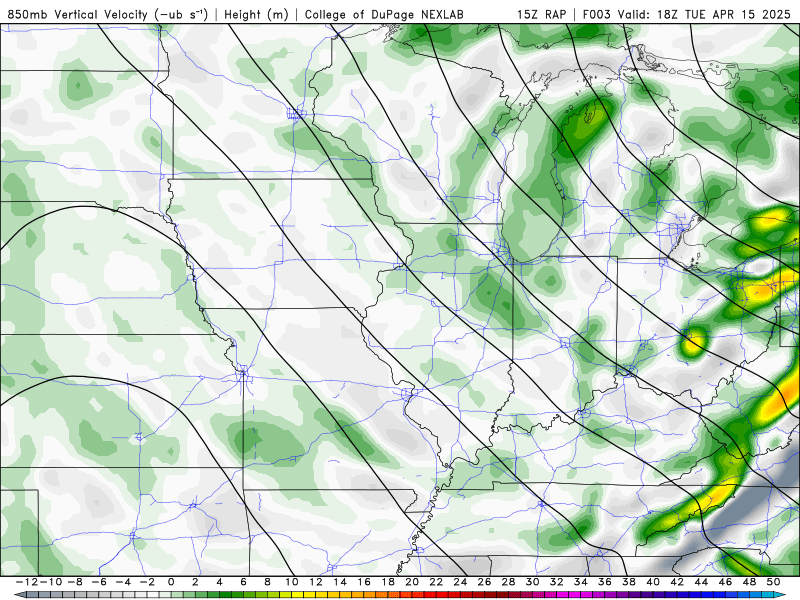Click the 10 label on the color scale
The image size is (800, 600).
pyautogui.click(x=292, y=582)
